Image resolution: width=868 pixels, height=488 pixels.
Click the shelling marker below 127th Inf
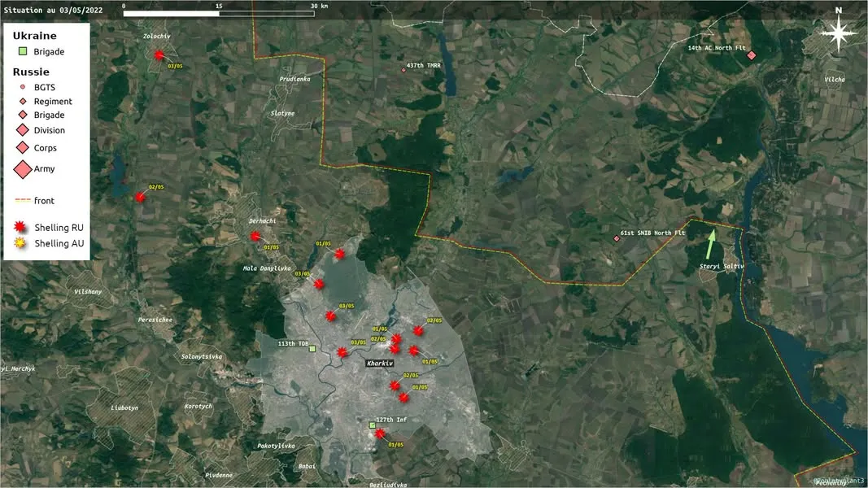379,434
